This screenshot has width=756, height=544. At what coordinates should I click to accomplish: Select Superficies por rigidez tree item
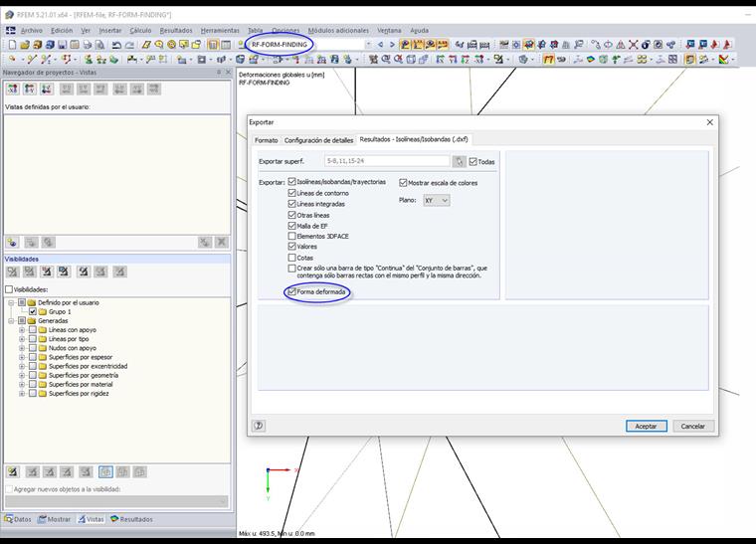coord(79,394)
